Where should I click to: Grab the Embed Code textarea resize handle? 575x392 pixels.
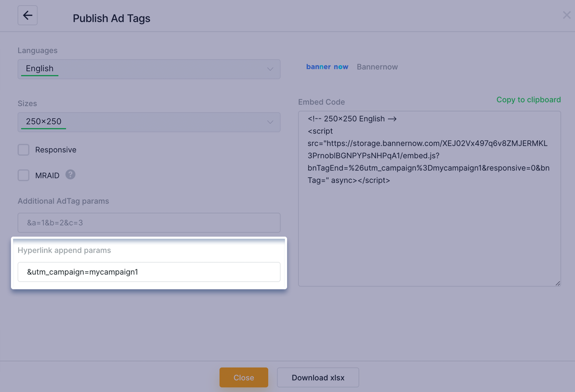click(558, 283)
